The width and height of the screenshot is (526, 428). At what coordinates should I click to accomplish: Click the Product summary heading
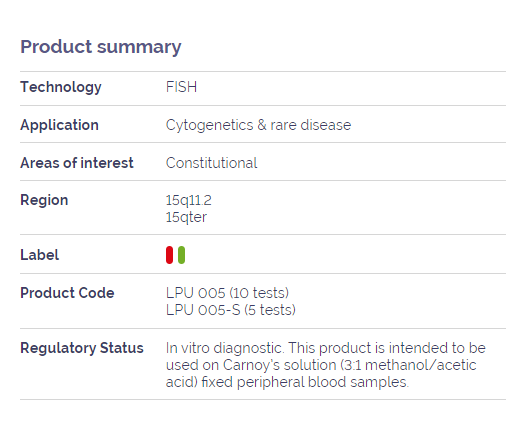click(x=101, y=47)
